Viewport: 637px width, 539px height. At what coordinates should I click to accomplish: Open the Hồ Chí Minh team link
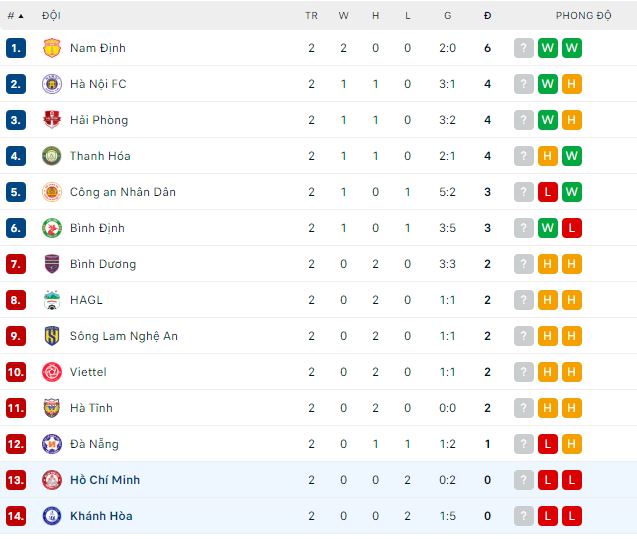click(104, 480)
